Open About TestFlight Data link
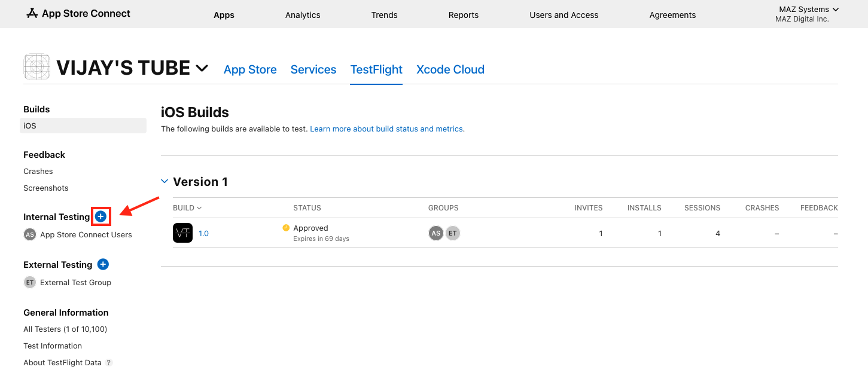 tap(62, 362)
